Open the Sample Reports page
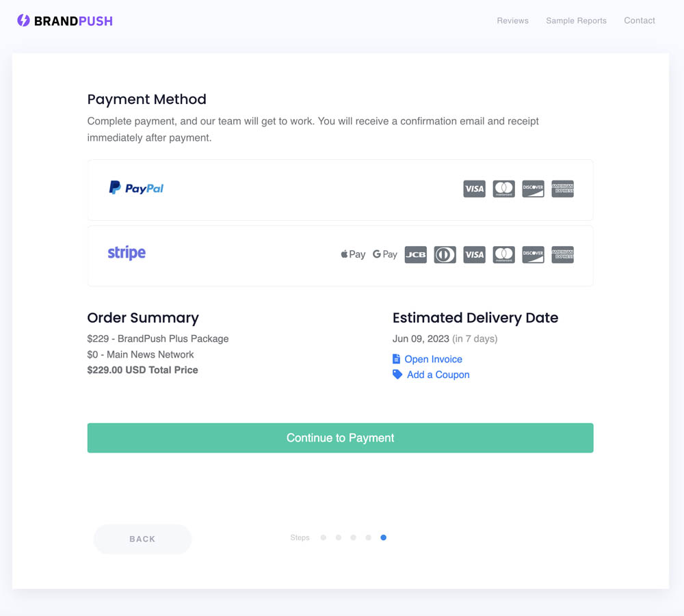 click(576, 21)
